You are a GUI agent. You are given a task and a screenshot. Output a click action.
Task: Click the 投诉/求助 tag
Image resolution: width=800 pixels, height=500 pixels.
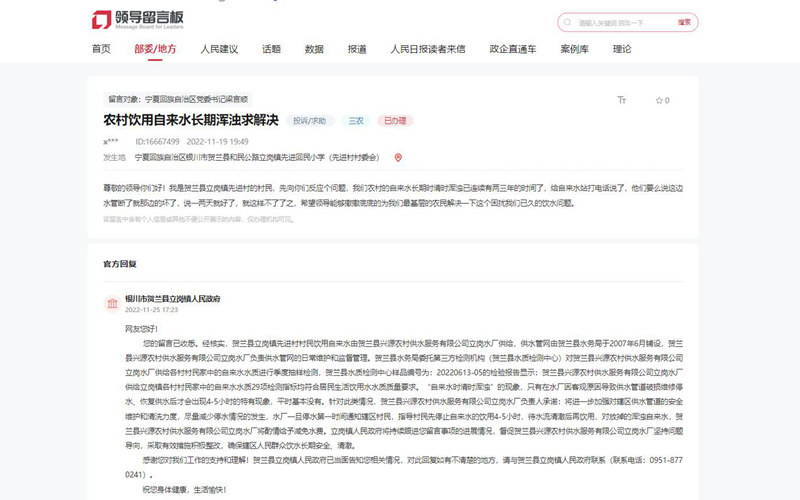[310, 121]
